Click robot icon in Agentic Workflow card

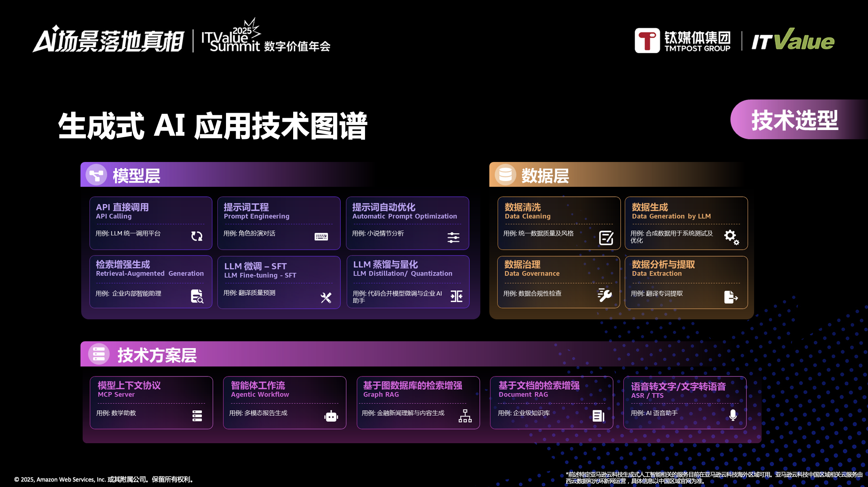pos(331,416)
